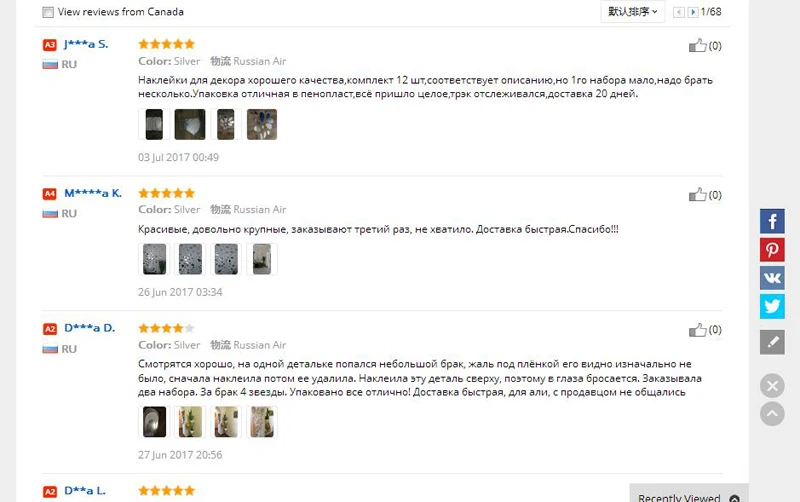Share page on Pinterest
The height and width of the screenshot is (502, 800).
click(x=772, y=250)
